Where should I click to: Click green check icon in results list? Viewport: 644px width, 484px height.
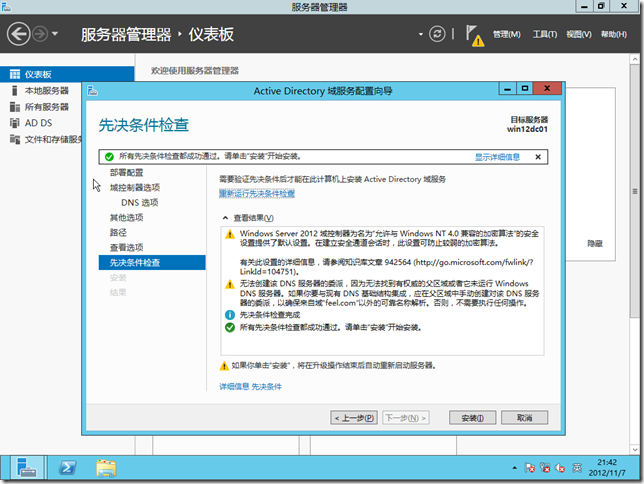coord(230,327)
